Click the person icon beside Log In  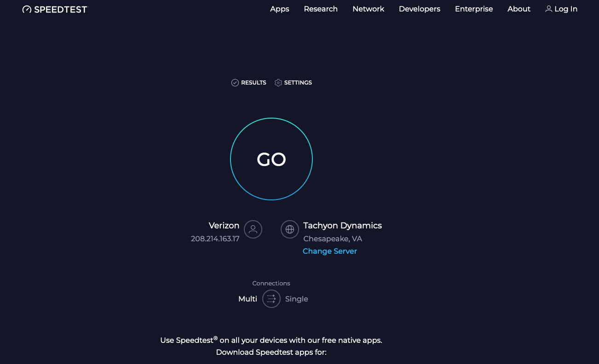click(x=548, y=9)
